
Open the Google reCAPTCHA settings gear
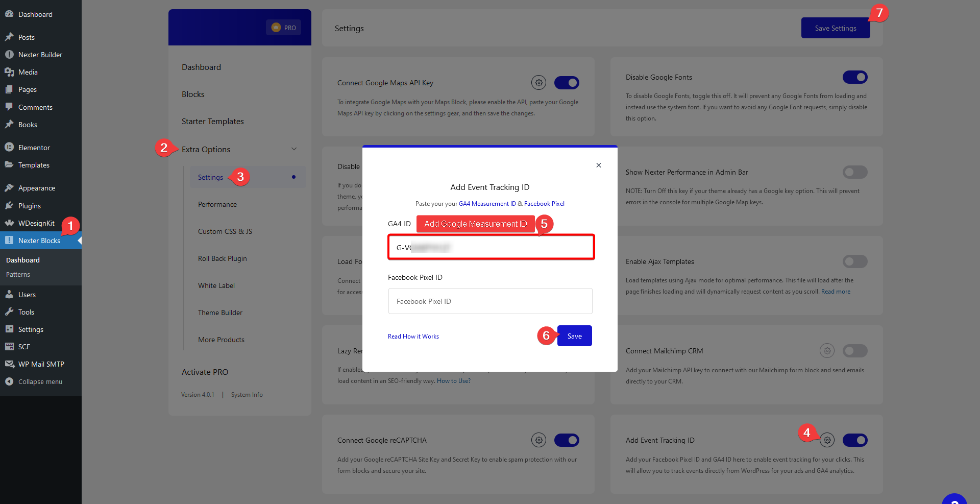coord(538,440)
